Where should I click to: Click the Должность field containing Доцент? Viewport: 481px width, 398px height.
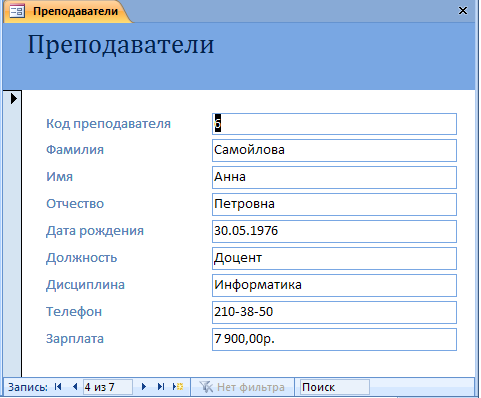point(334,258)
